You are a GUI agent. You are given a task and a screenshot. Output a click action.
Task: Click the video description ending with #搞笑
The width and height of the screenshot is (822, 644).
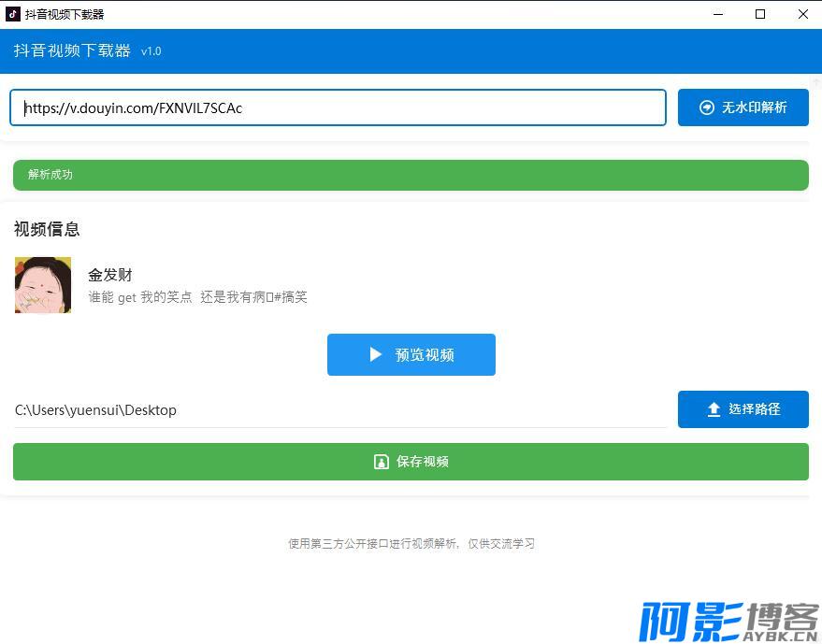(x=197, y=297)
